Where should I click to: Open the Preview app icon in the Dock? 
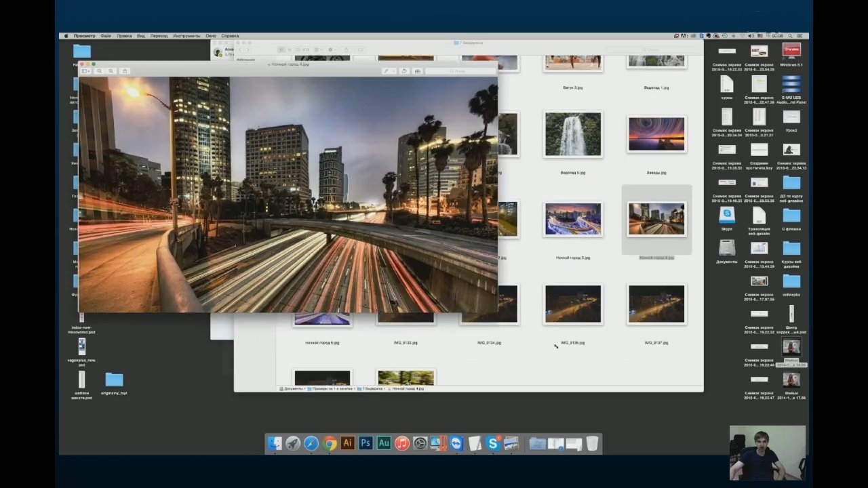click(x=511, y=443)
